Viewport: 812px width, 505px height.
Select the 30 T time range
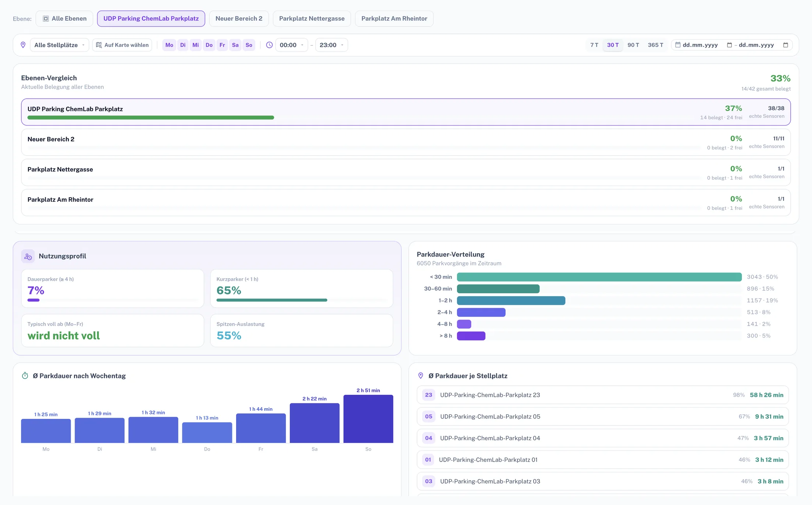tap(613, 45)
